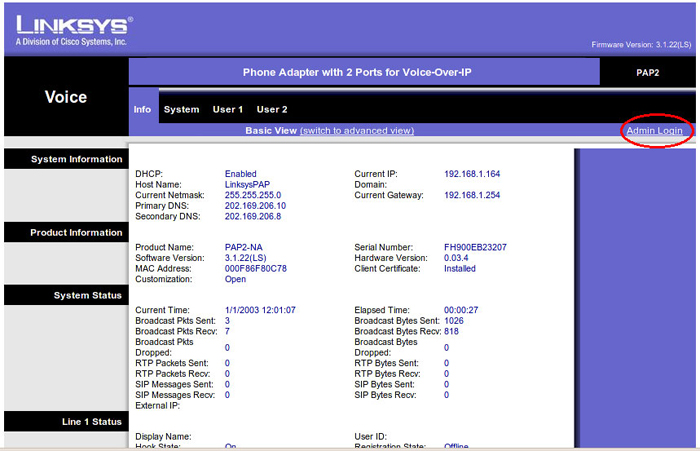Click the Serial Number value FH900EB23207
The height and width of the screenshot is (451, 700).
click(475, 247)
